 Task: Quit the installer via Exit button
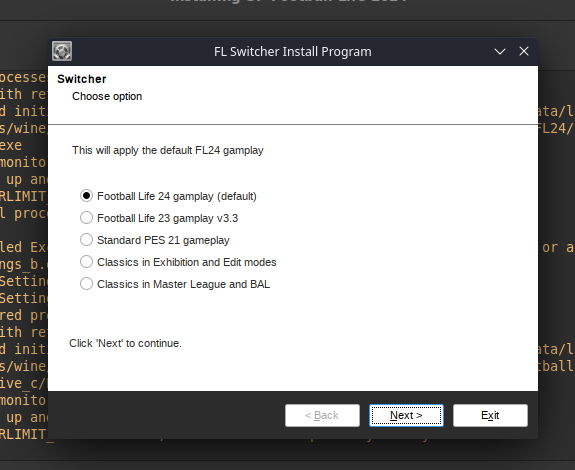click(490, 415)
